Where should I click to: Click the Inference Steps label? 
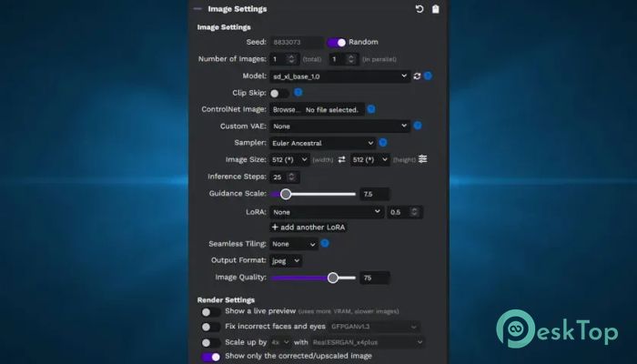237,177
